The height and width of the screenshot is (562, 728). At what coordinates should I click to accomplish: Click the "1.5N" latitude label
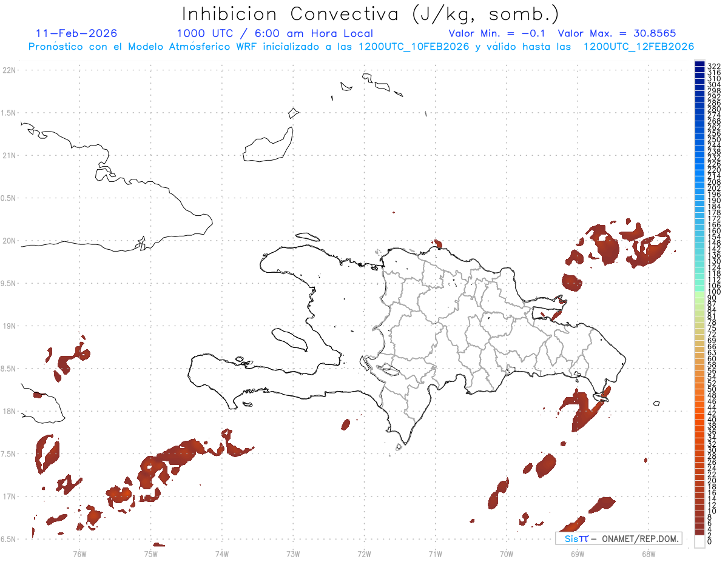click(8, 113)
